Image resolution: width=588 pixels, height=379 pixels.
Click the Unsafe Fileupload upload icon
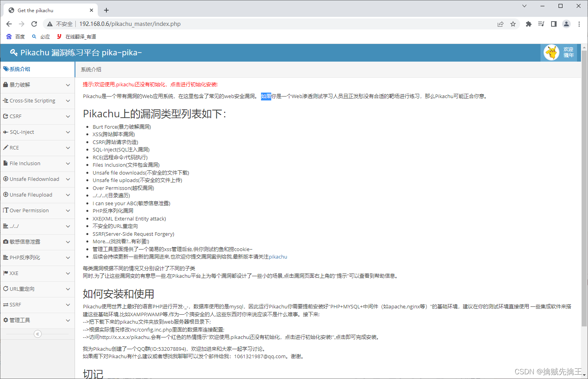coord(5,195)
